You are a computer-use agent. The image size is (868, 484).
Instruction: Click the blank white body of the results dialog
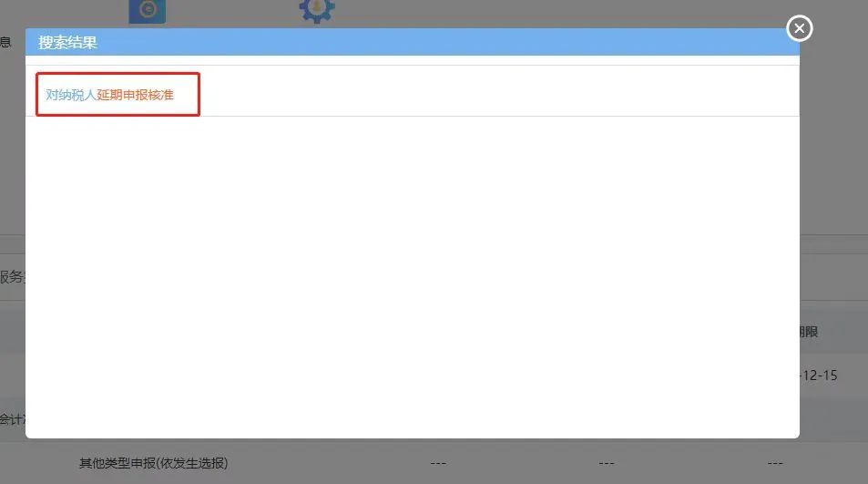[412, 277]
